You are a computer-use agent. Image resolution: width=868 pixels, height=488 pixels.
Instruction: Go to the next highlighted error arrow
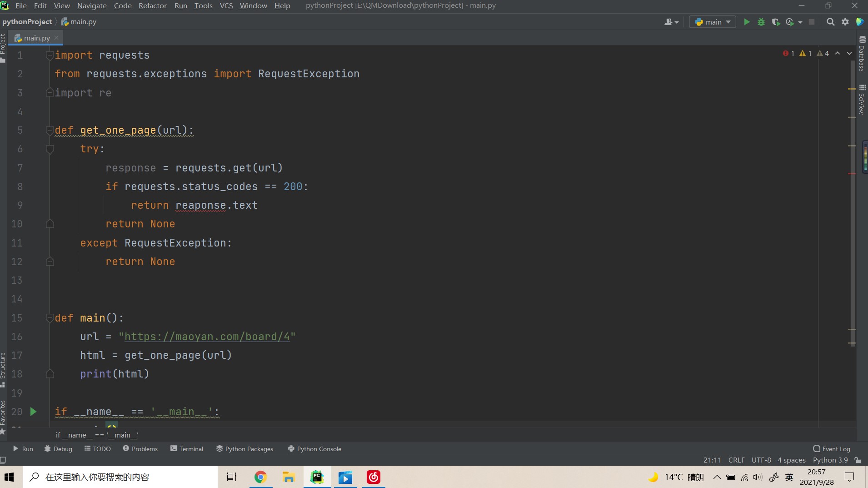tap(849, 53)
